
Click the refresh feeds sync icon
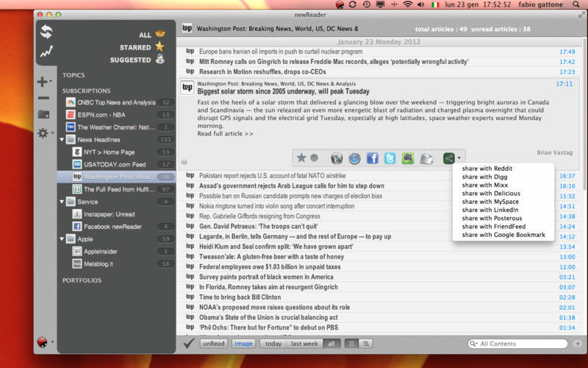pos(46,32)
